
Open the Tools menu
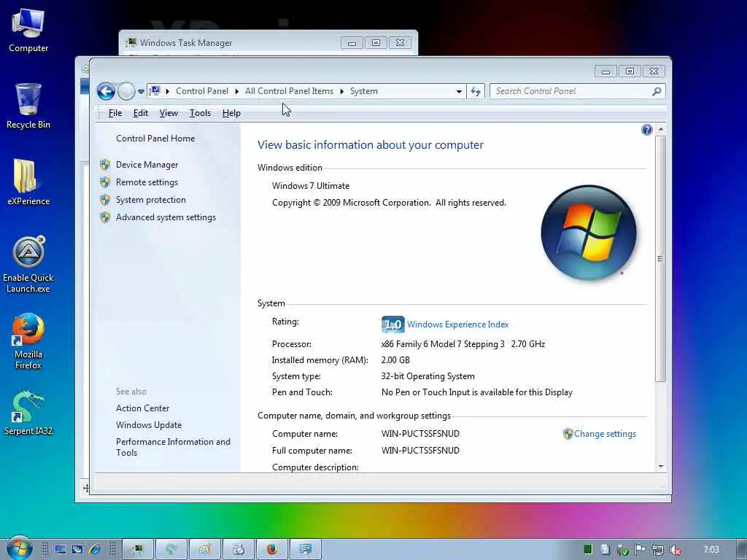pyautogui.click(x=200, y=113)
